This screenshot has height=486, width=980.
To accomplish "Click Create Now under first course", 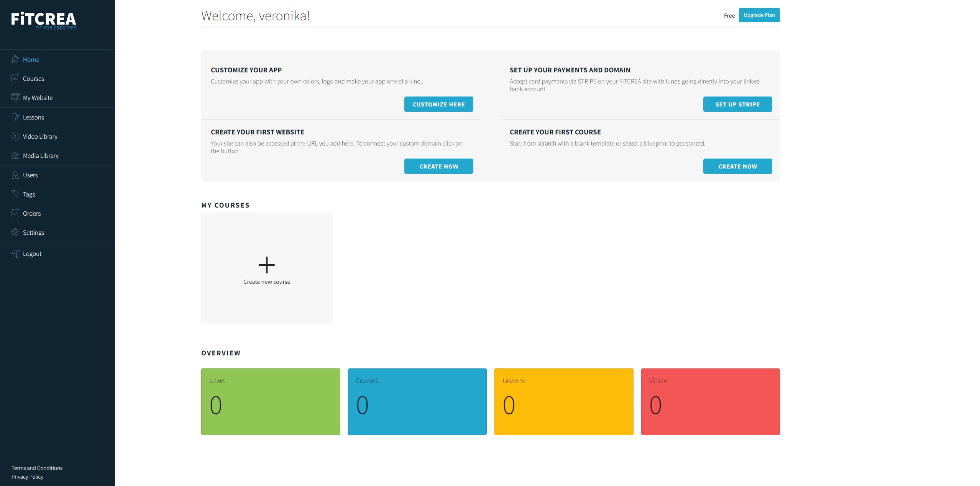I will coord(737,166).
